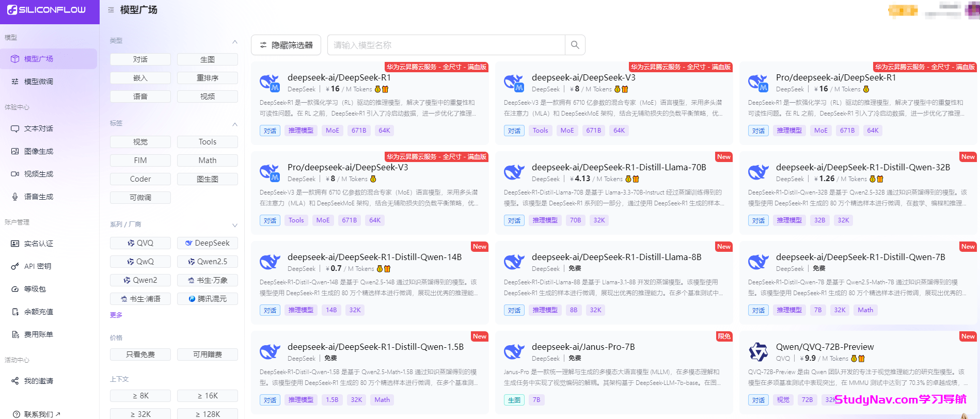Expand the 系列 / 厂商 section chevron

point(235,225)
